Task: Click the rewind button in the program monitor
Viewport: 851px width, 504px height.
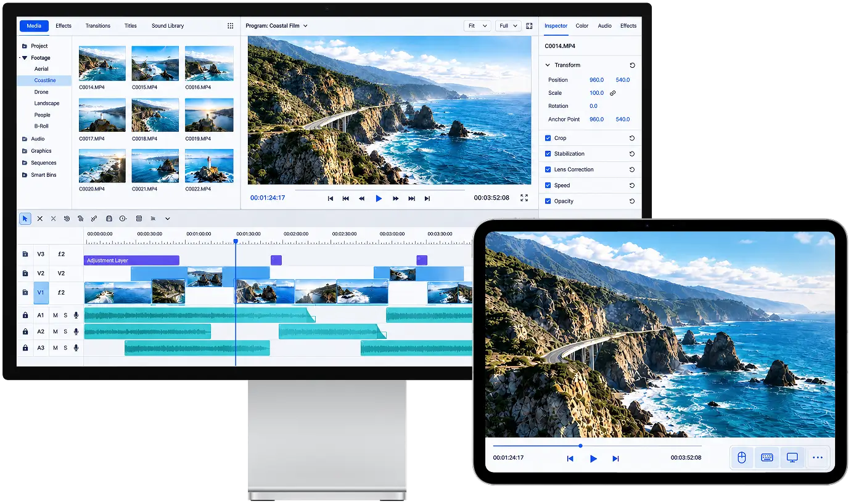Action: 362,198
